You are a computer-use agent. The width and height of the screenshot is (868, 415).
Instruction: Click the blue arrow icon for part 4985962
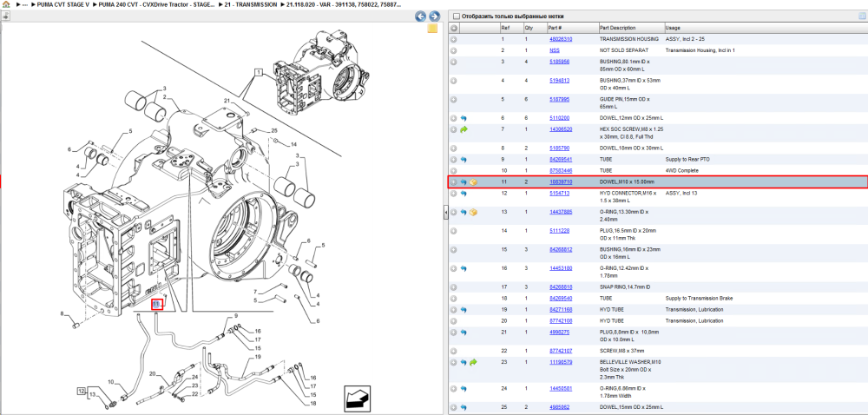tap(464, 407)
